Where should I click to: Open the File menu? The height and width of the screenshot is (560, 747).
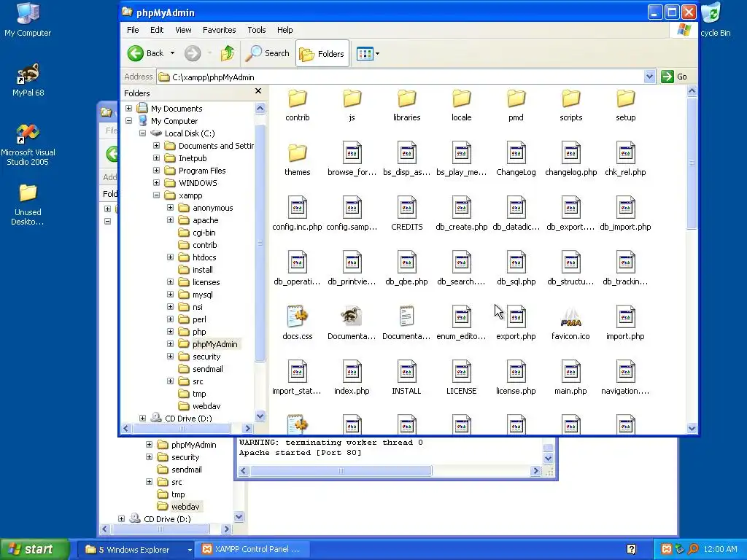point(133,30)
